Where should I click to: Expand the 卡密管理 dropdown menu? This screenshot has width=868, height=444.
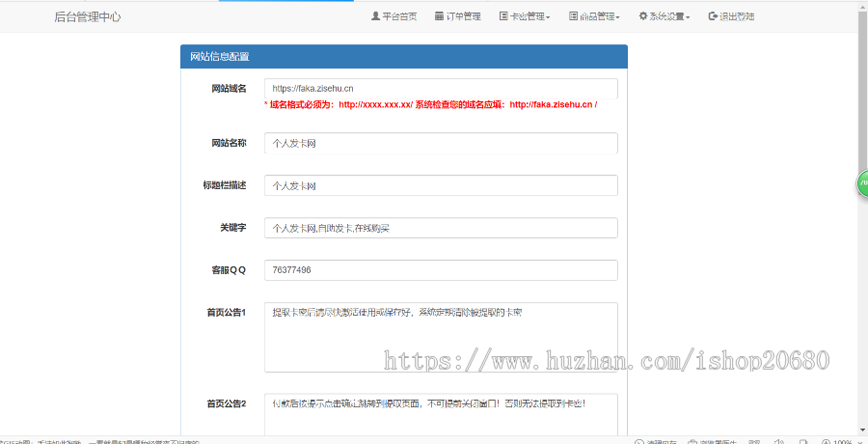[525, 16]
